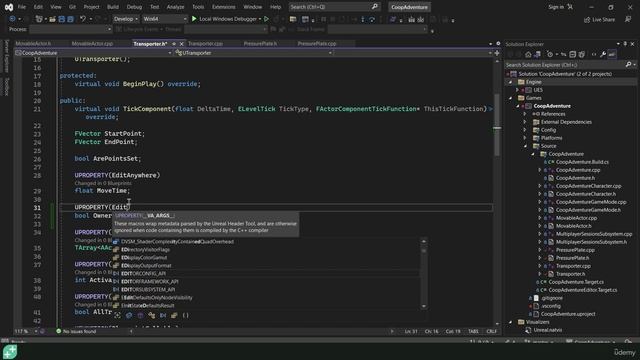The width and height of the screenshot is (640, 360).
Task: Click the Show All Files icon
Action: tap(582, 54)
